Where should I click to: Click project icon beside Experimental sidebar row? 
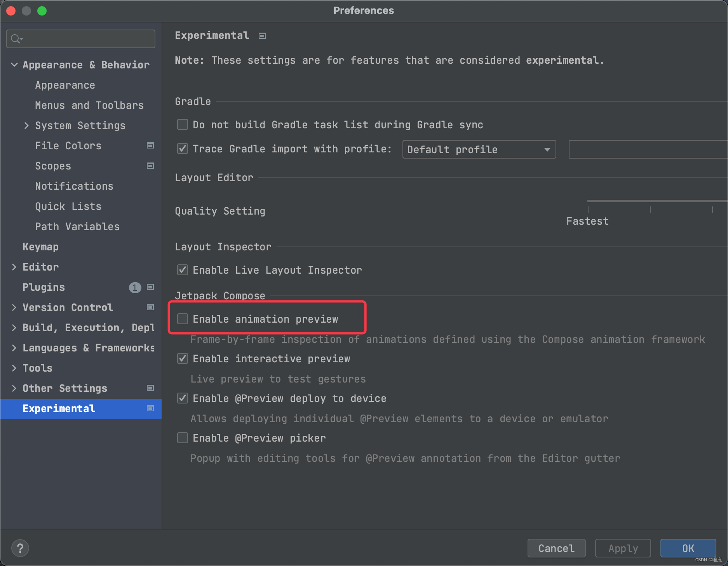[150, 408]
